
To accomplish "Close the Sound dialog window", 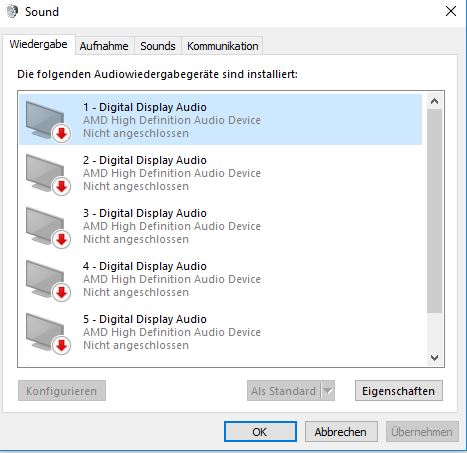I will click(451, 11).
